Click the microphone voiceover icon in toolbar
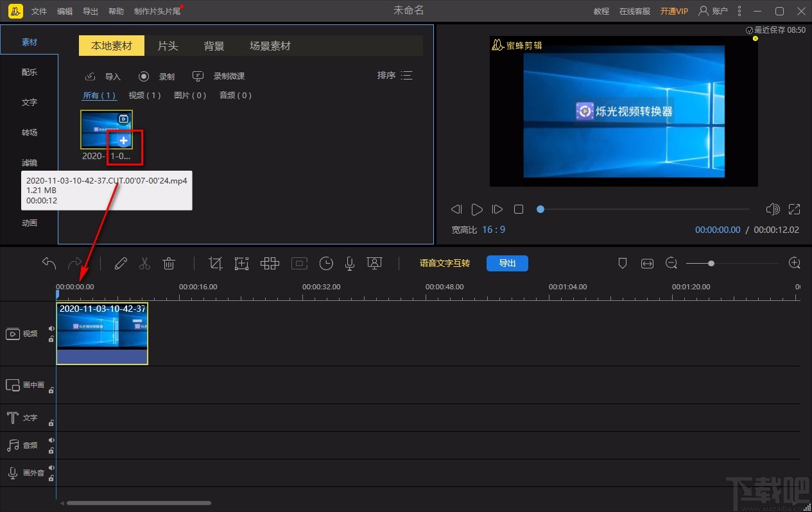 pos(350,263)
